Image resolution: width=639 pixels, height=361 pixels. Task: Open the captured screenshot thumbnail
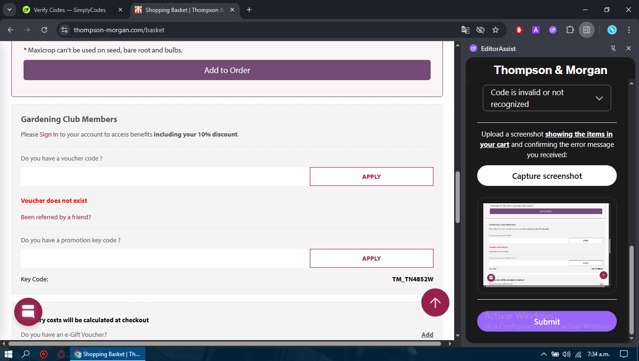(x=546, y=244)
